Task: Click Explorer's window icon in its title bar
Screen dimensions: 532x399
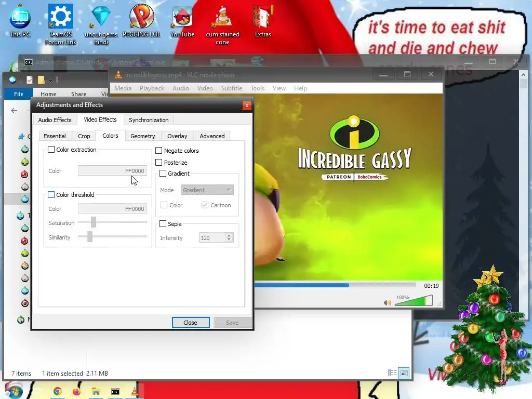Action: pyautogui.click(x=12, y=79)
